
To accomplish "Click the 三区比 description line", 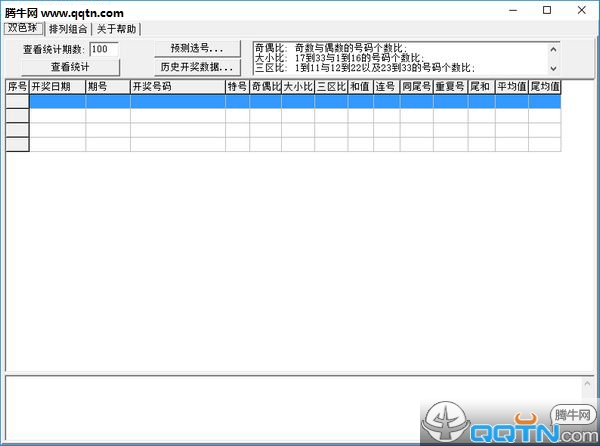I will tap(365, 68).
